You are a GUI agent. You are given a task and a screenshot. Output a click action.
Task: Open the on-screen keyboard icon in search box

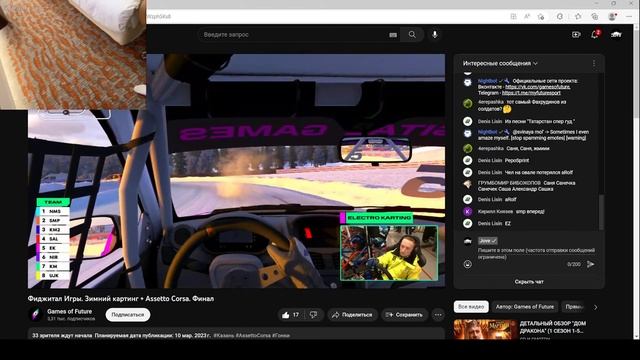tap(393, 35)
